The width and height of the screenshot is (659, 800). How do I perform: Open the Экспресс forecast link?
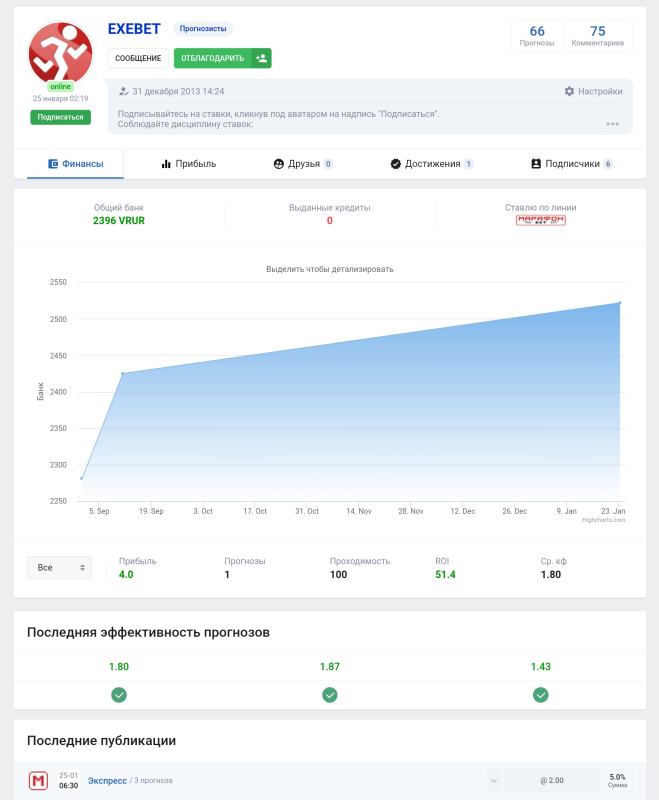(107, 781)
